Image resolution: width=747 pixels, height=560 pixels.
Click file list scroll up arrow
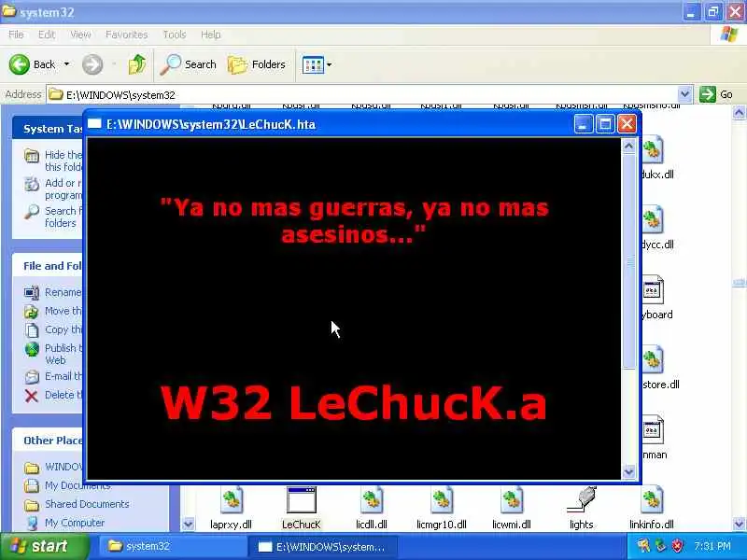pos(739,112)
